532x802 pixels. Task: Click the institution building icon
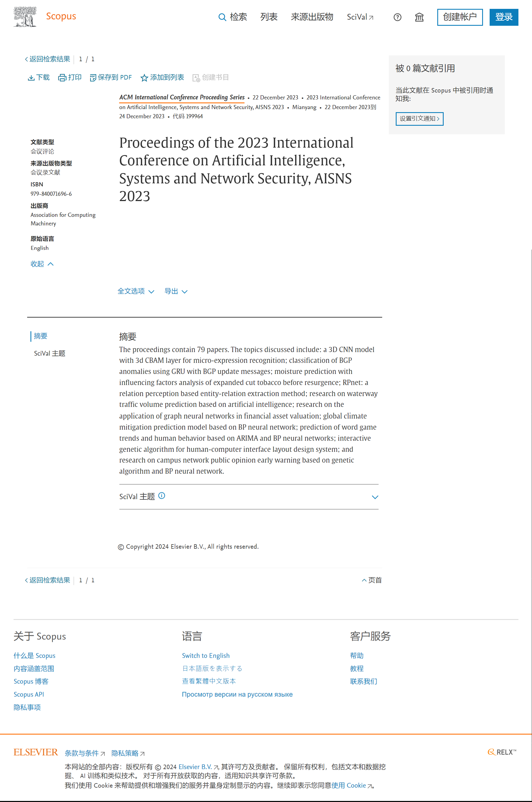tap(419, 17)
